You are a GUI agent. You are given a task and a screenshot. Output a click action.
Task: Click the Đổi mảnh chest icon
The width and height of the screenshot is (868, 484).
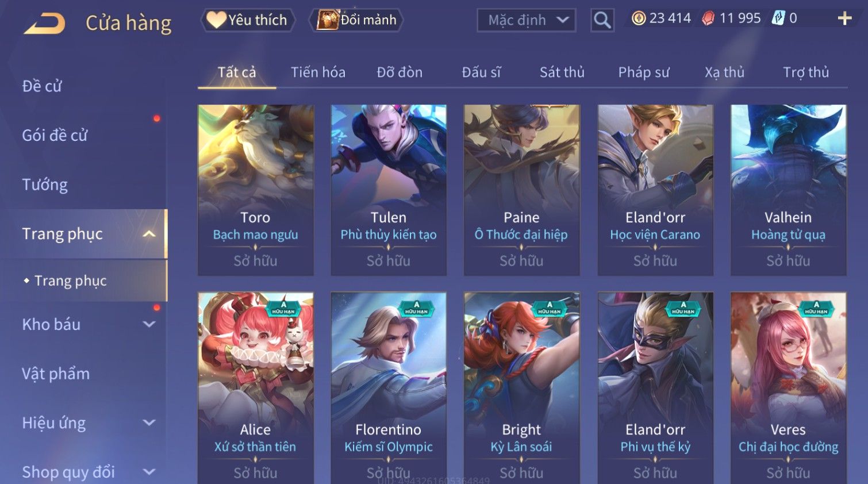(328, 20)
